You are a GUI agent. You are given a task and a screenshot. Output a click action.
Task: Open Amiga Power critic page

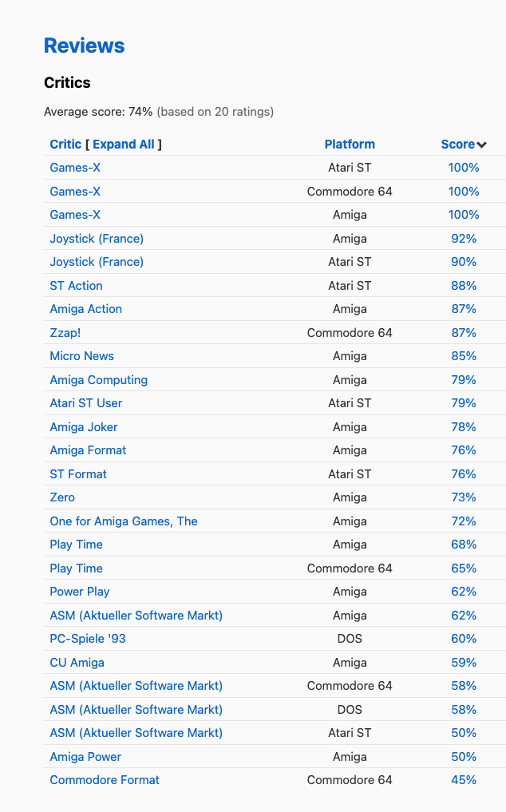85,757
